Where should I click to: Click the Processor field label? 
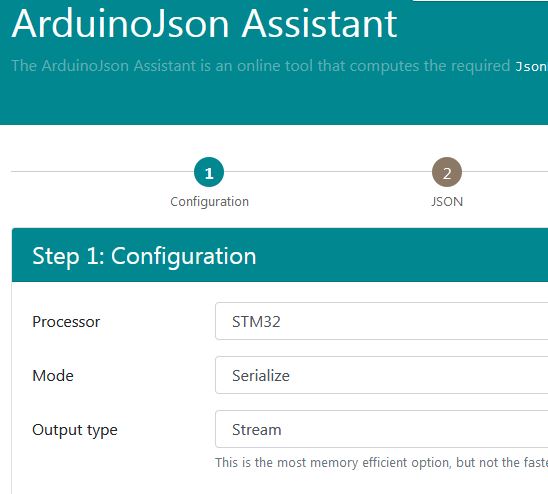66,322
